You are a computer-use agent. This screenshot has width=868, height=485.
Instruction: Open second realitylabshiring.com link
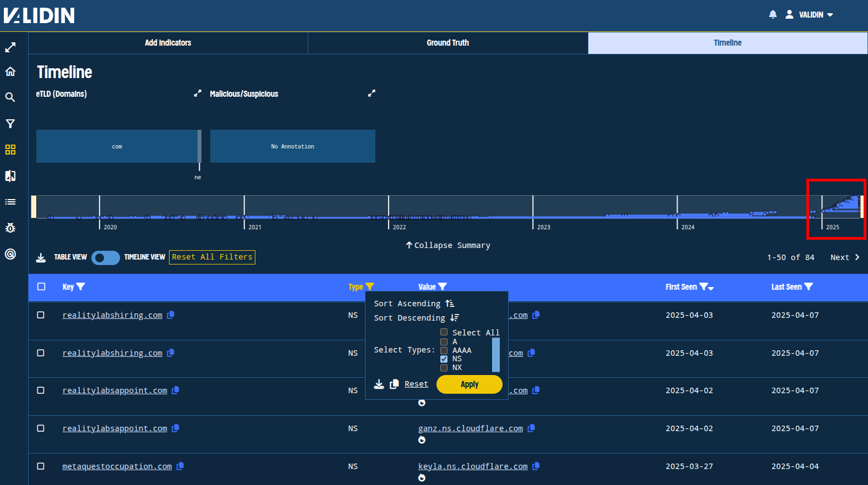click(112, 353)
